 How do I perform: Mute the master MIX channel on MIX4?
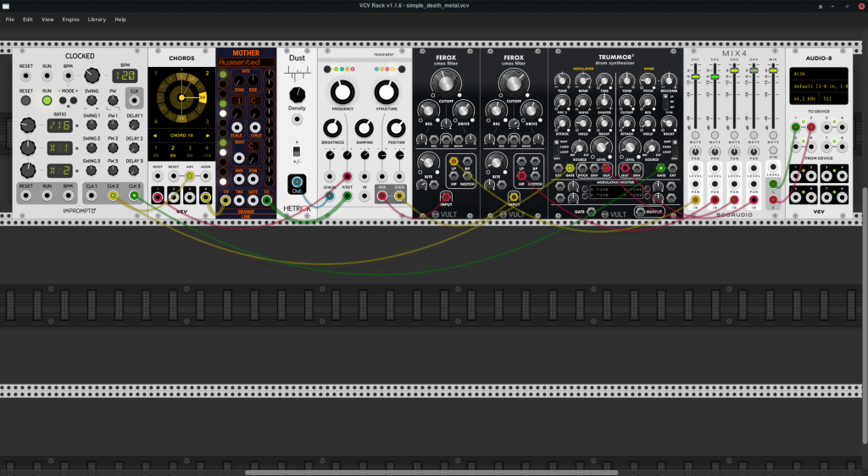pos(773,135)
